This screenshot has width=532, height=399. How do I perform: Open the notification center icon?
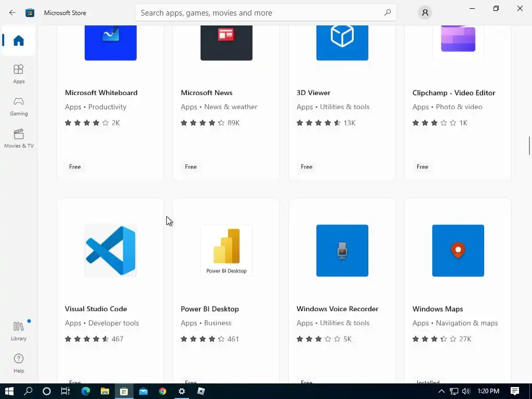tap(515, 391)
